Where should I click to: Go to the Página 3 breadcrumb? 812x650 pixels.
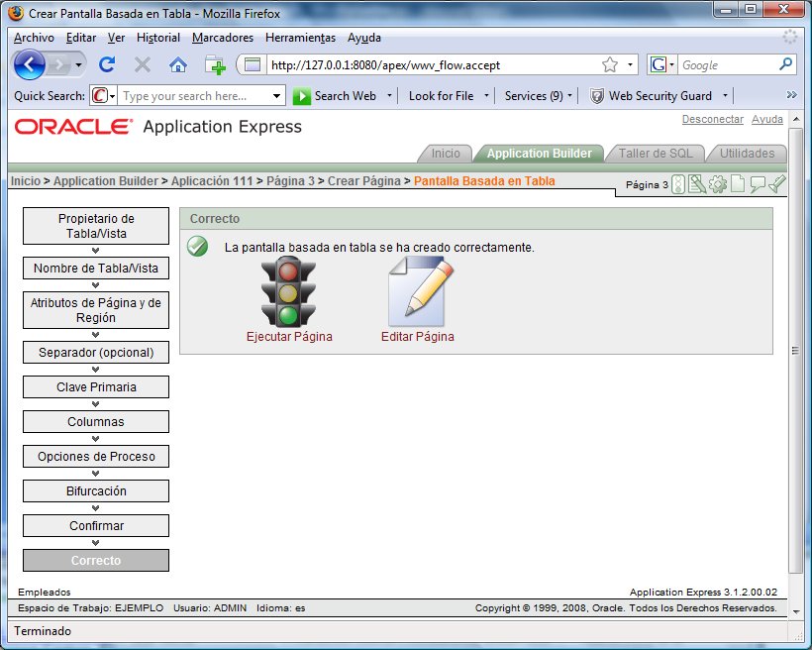pyautogui.click(x=290, y=181)
